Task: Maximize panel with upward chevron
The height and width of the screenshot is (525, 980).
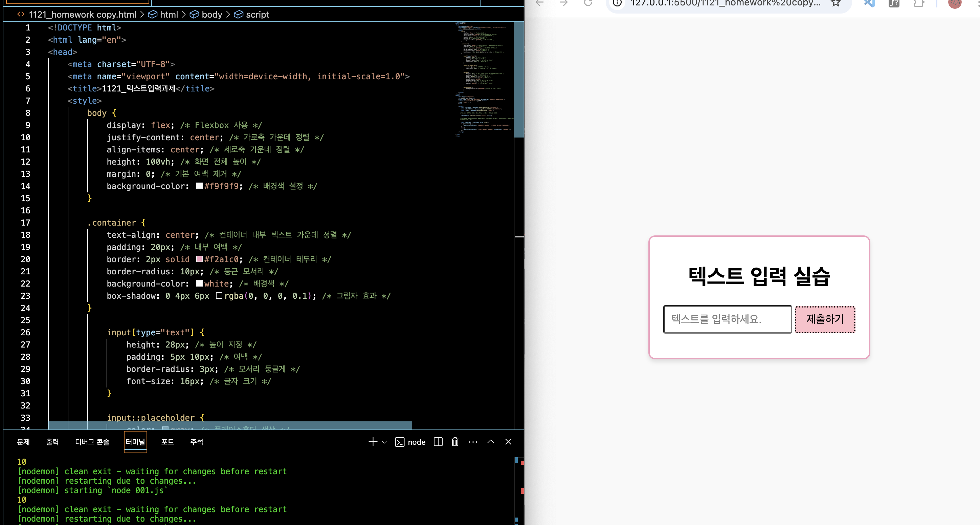Action: point(490,442)
